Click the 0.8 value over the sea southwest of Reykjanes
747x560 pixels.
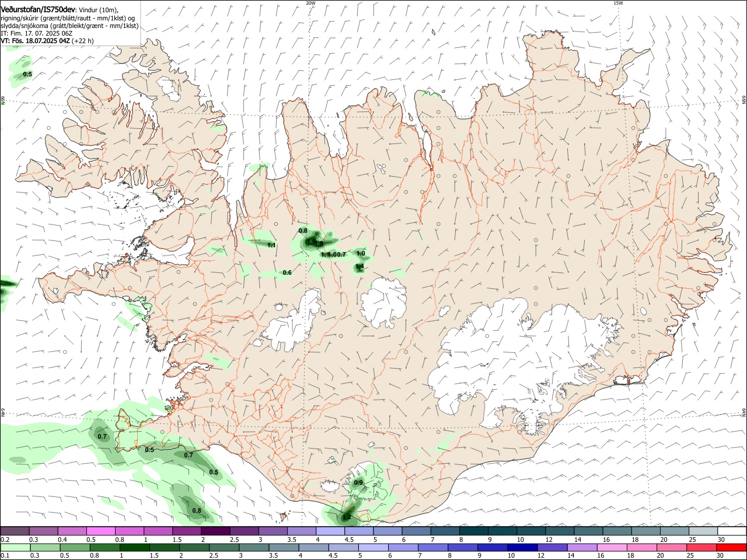(197, 510)
